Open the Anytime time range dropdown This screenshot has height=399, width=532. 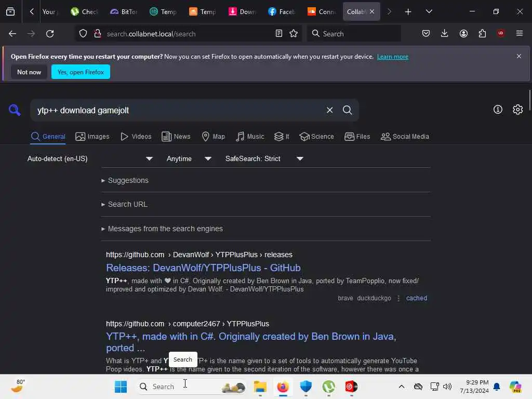[189, 159]
